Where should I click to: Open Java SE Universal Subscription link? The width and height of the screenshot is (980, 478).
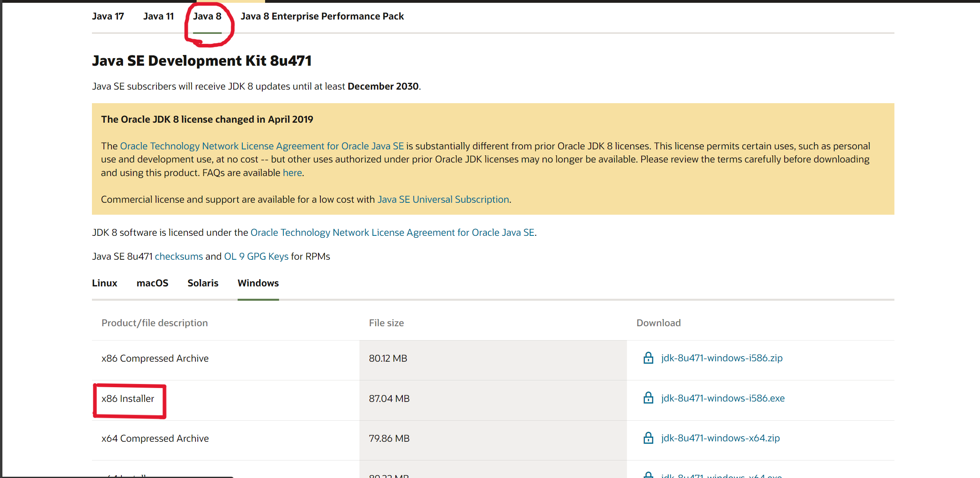(x=443, y=200)
